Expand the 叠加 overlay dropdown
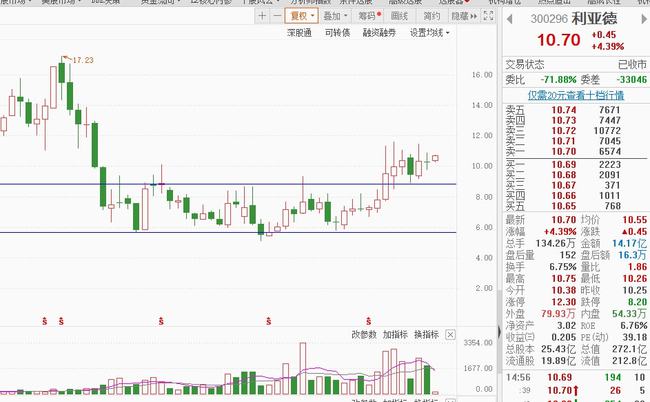Image resolution: width=650 pixels, height=402 pixels. [x=335, y=16]
